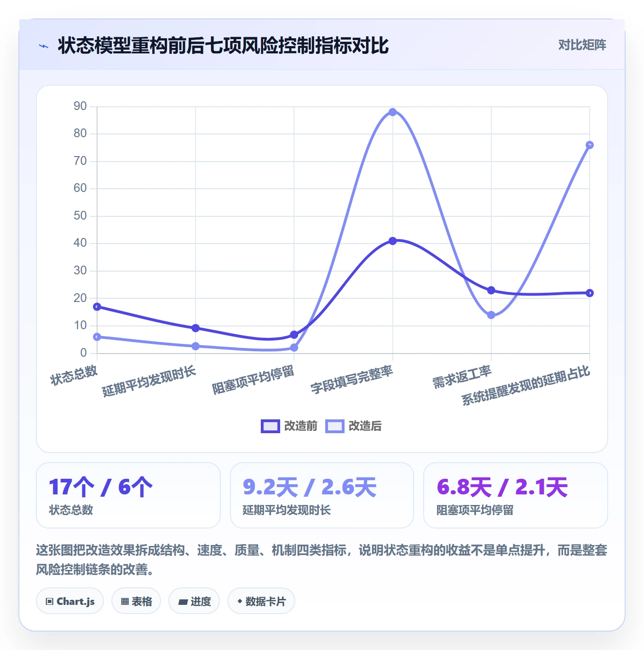The width and height of the screenshot is (644, 650).
Task: Click the 改造后 point at 系统提醒发现的延期占比
Action: click(x=590, y=145)
